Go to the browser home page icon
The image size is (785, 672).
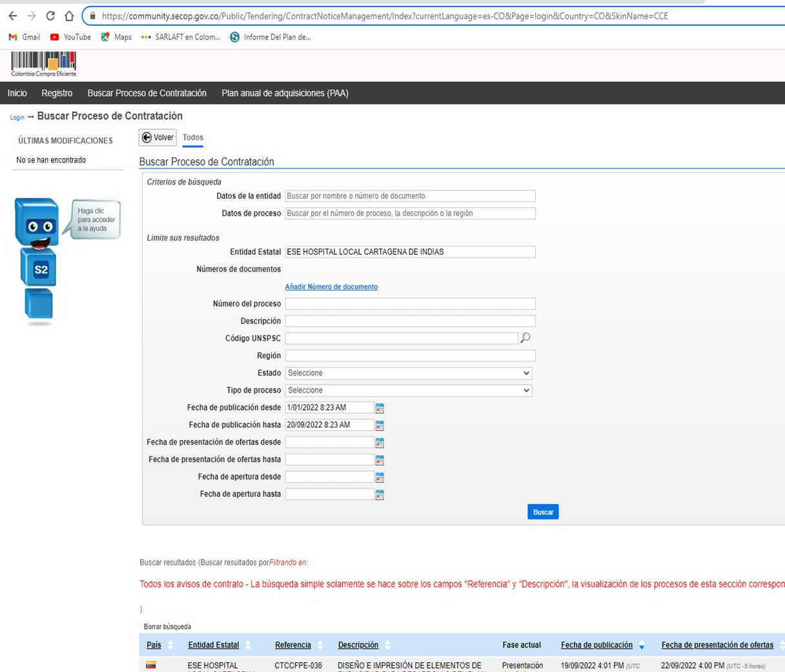[69, 15]
